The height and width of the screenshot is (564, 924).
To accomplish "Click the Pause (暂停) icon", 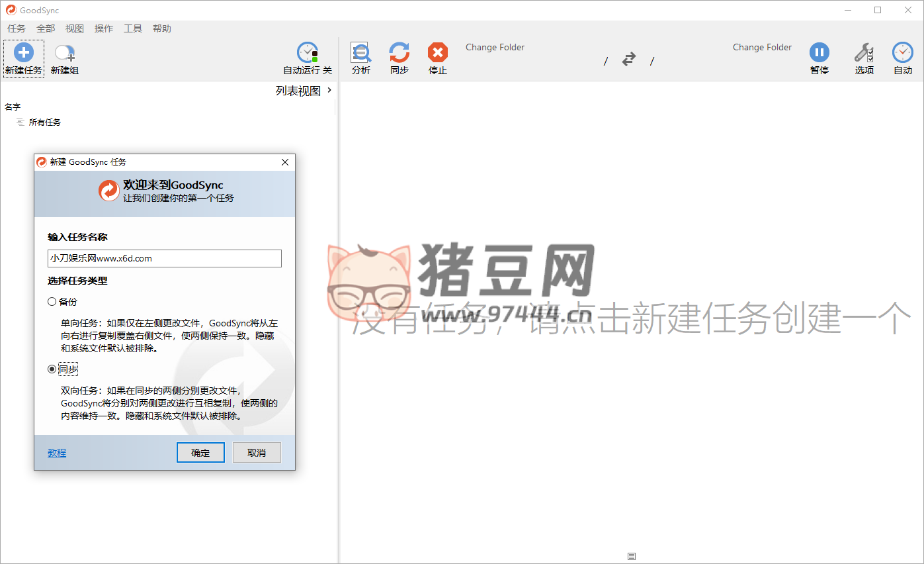I will pyautogui.click(x=819, y=53).
